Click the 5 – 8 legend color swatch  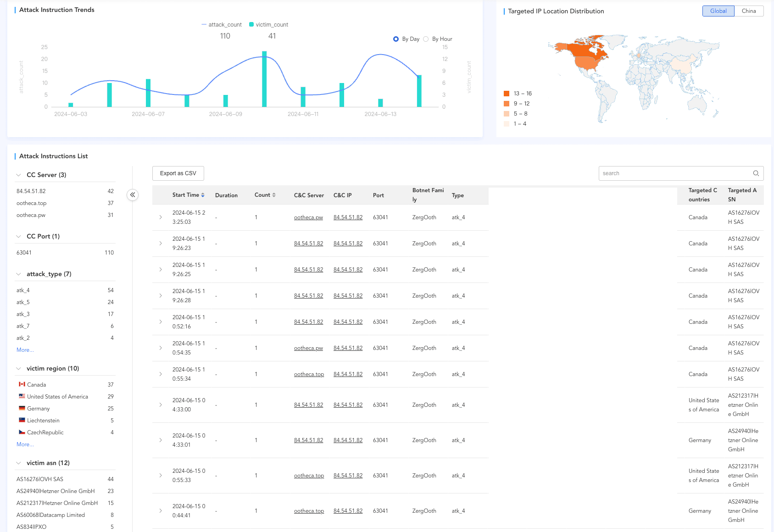pyautogui.click(x=507, y=114)
